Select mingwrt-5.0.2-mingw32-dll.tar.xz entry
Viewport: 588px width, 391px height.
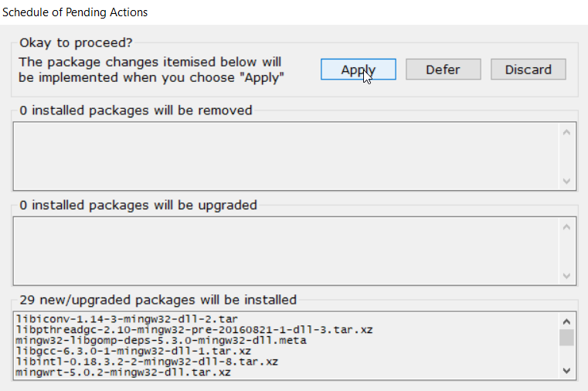tap(123, 372)
